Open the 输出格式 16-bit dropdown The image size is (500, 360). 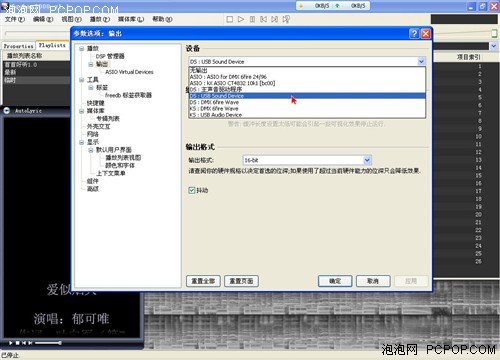pos(367,160)
